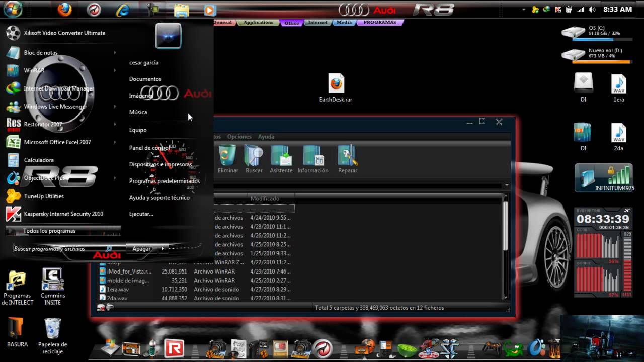Click WinRAR Reparar toolbar icon
644x362 pixels.
(x=348, y=159)
